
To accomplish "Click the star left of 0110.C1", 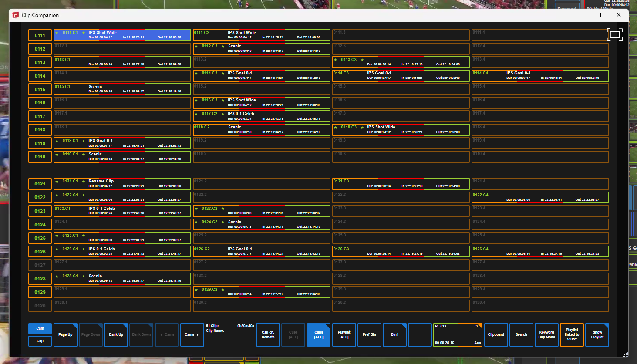I will click(57, 154).
